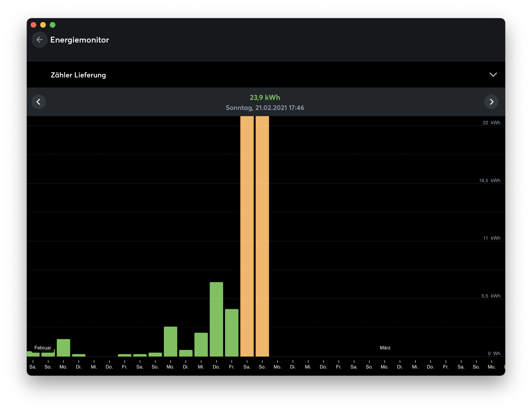Viewport: 532px width, 411px height.
Task: Click the Energiemonitor title
Action: (79, 40)
